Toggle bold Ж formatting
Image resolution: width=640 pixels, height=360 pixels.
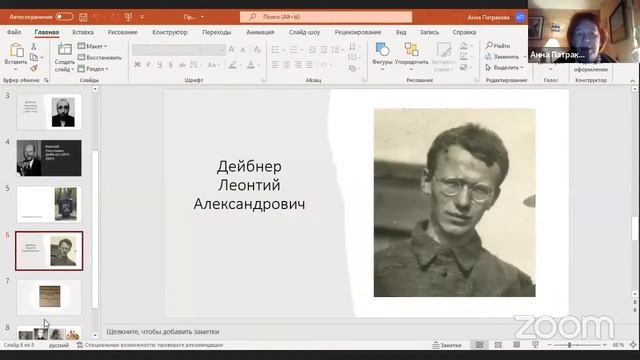(138, 64)
